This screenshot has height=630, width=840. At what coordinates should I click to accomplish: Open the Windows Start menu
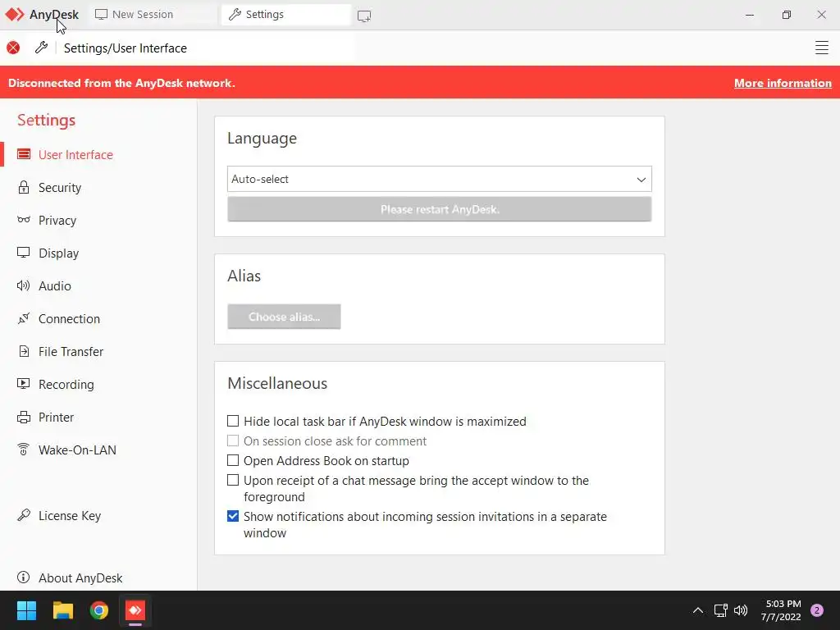(26, 610)
